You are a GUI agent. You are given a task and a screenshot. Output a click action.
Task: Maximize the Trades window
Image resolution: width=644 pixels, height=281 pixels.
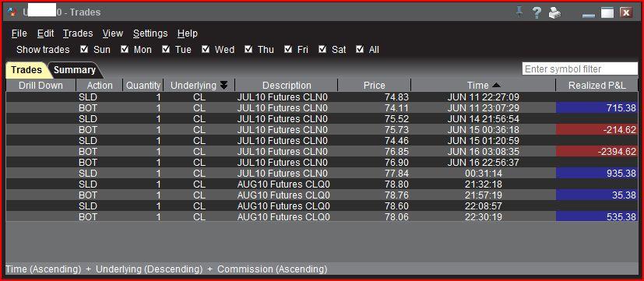(607, 13)
